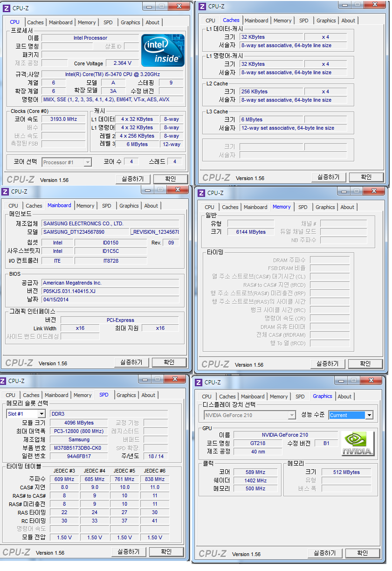Click the Core Voltage value field
392x571 pixels.
pyautogui.click(x=122, y=63)
